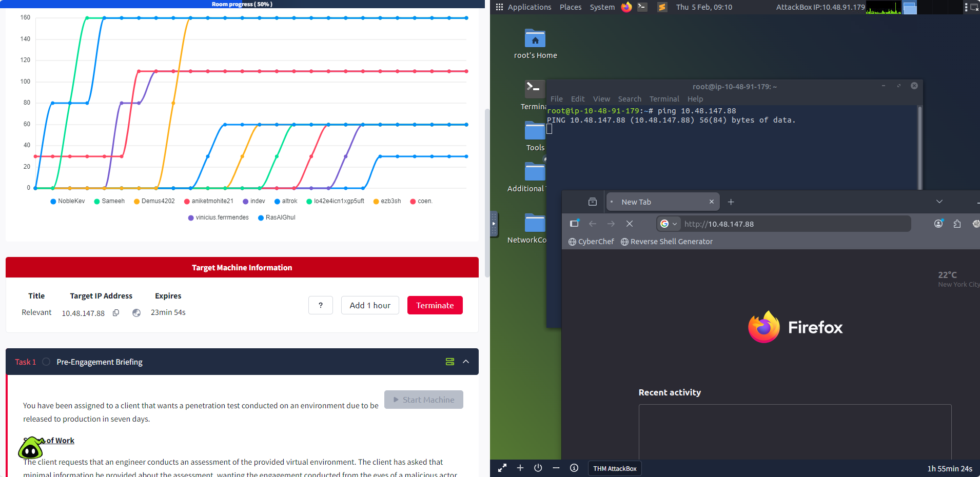This screenshot has width=980, height=477.
Task: Toggle NobleKev series in chart legend
Action: click(68, 201)
